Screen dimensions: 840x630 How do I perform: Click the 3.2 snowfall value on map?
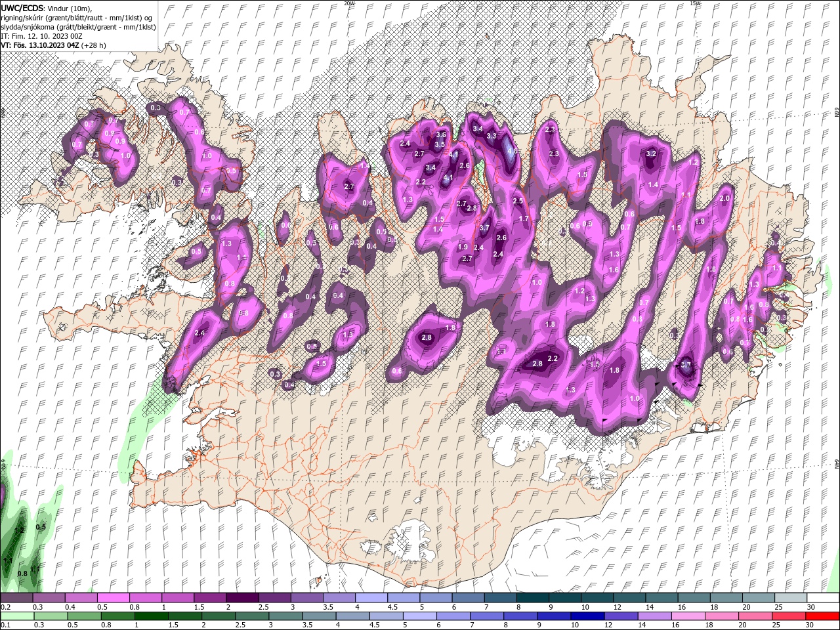(x=651, y=154)
